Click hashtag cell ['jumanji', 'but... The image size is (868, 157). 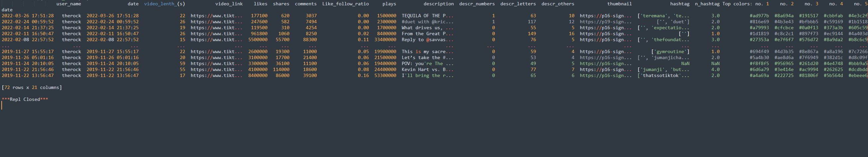[x=664, y=70]
